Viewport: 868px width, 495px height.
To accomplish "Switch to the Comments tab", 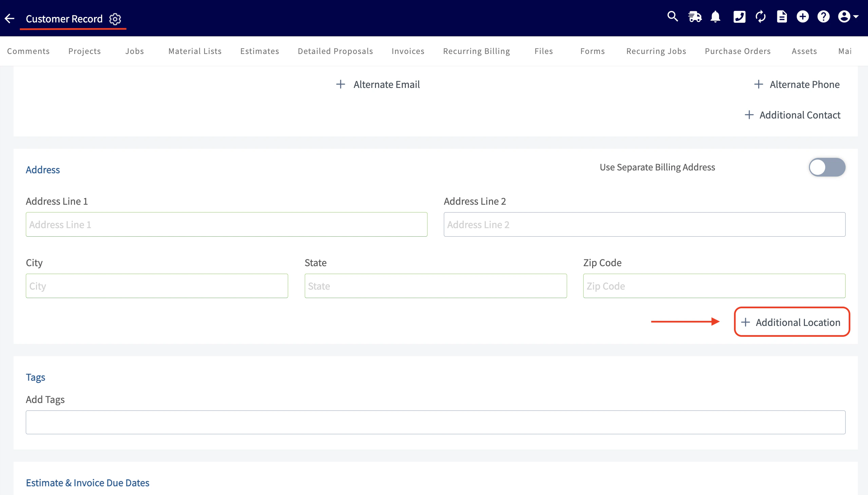I will coord(29,51).
